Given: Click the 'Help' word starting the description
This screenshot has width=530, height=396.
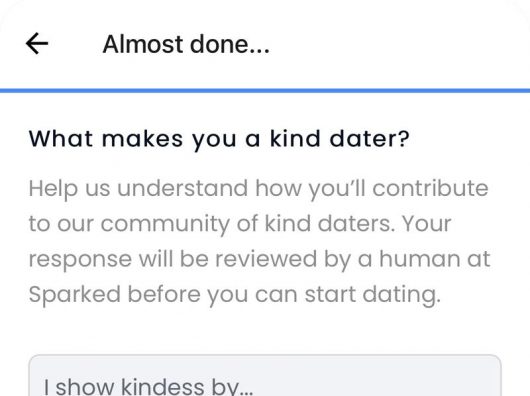Looking at the screenshot, I should (x=53, y=189).
